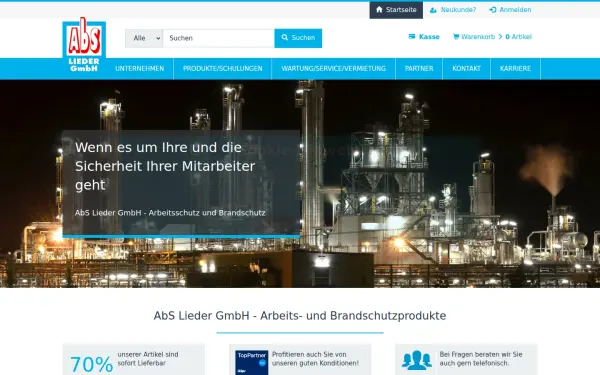The width and height of the screenshot is (600, 375).
Task: Click the login arrow icon beside Anmelden
Action: pyautogui.click(x=492, y=10)
